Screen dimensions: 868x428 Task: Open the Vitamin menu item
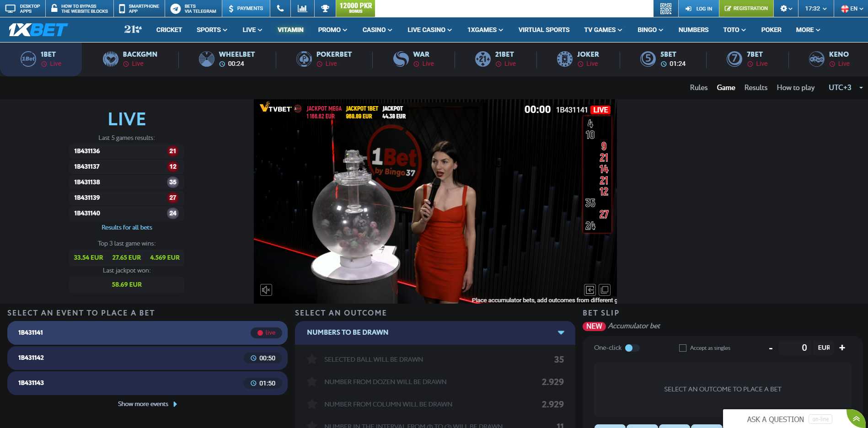[x=290, y=30]
